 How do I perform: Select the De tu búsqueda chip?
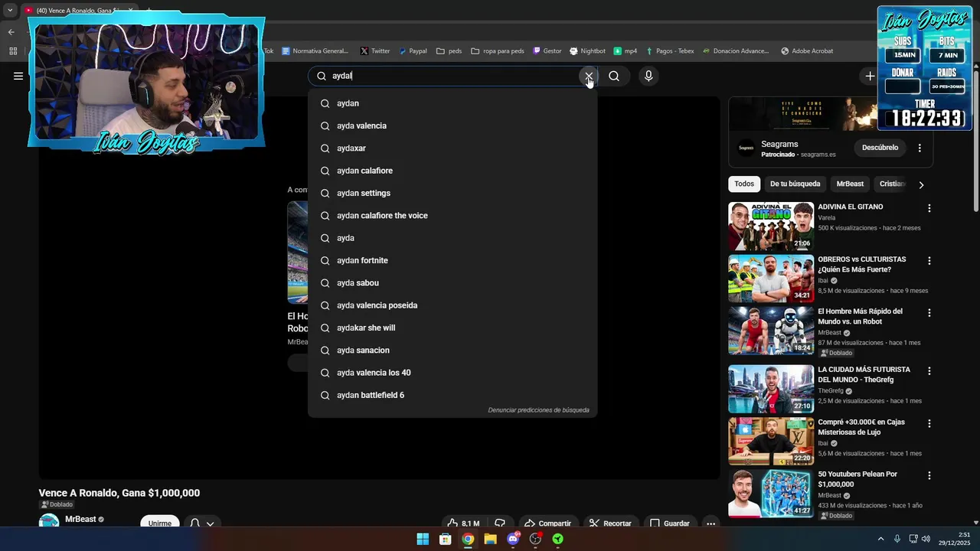(x=795, y=184)
